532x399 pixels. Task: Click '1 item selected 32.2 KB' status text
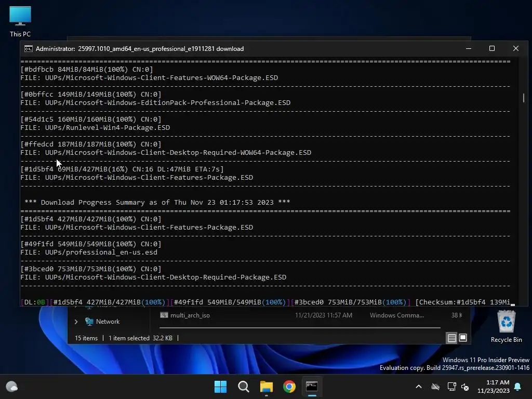coord(140,338)
